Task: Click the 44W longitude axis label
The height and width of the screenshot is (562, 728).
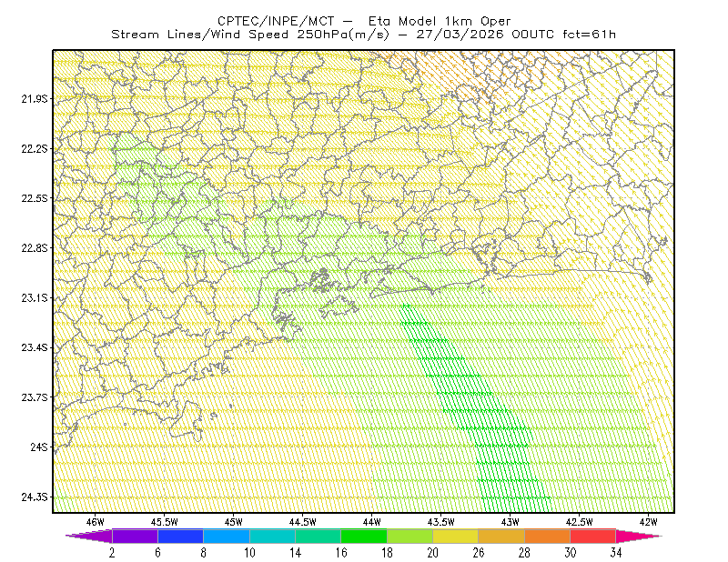Action: [371, 522]
